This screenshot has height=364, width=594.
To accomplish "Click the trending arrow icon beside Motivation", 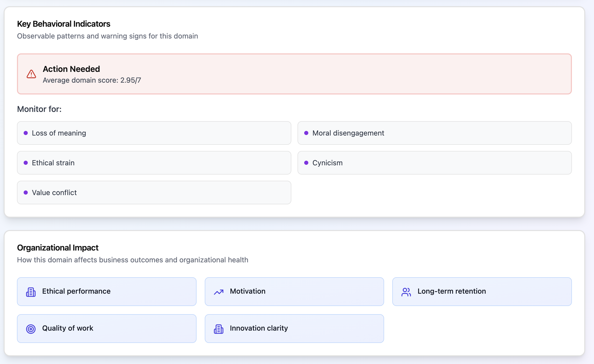I will (x=219, y=292).
